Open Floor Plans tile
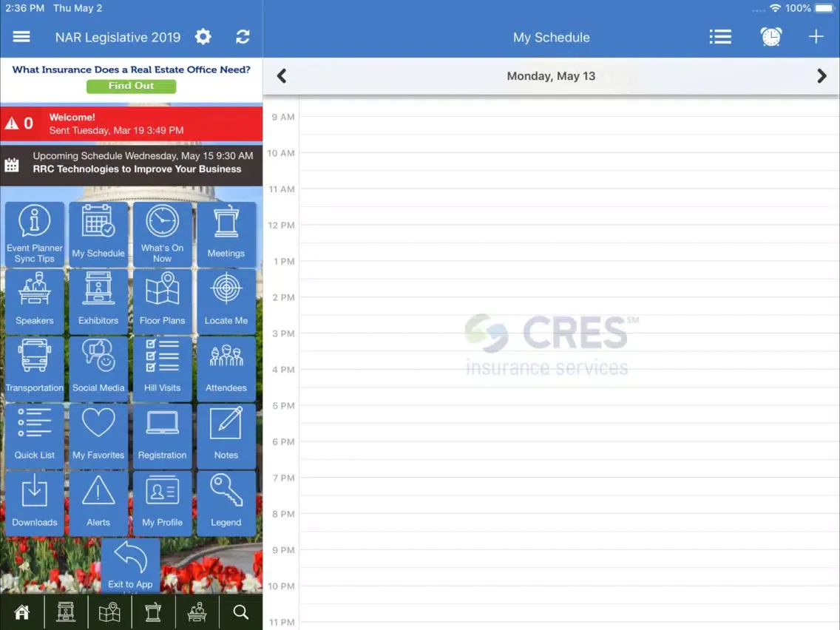The width and height of the screenshot is (840, 630). pos(163,302)
